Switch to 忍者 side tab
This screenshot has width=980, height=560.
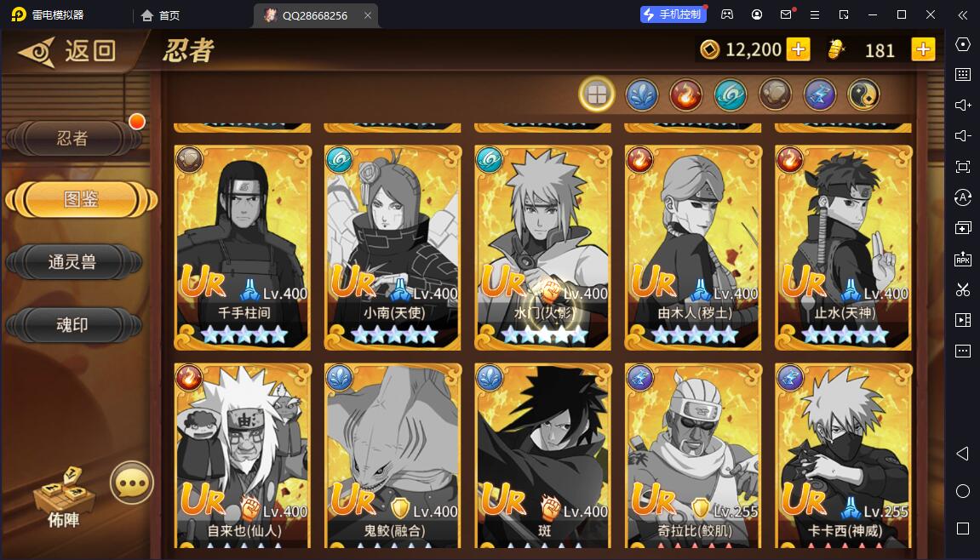(x=73, y=138)
